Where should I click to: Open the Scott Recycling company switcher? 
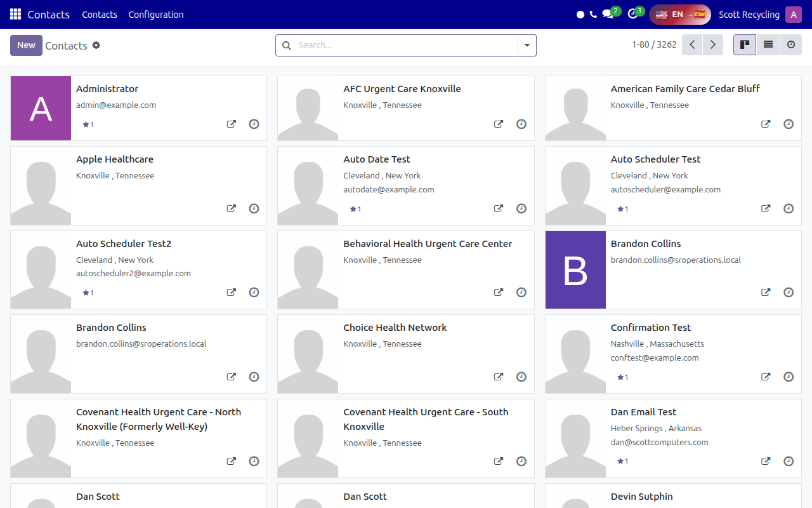pyautogui.click(x=749, y=15)
